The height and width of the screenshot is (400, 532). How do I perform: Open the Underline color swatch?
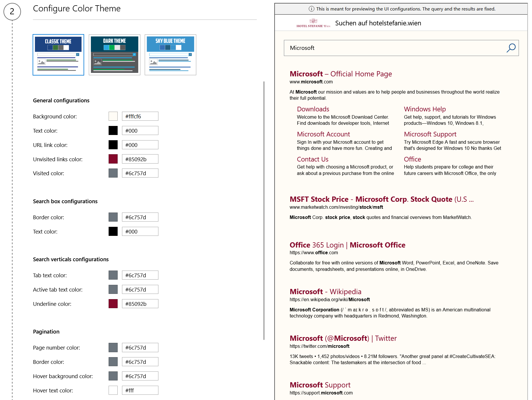coord(113,304)
